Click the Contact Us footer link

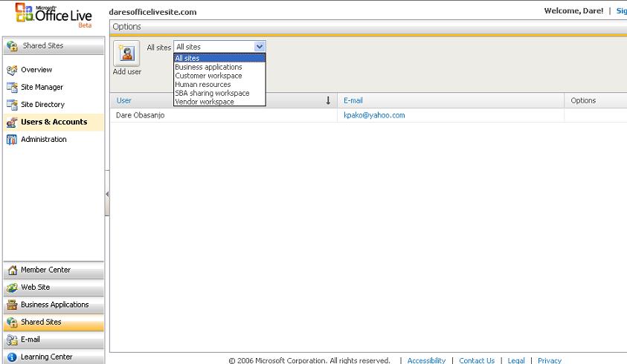[x=477, y=360]
